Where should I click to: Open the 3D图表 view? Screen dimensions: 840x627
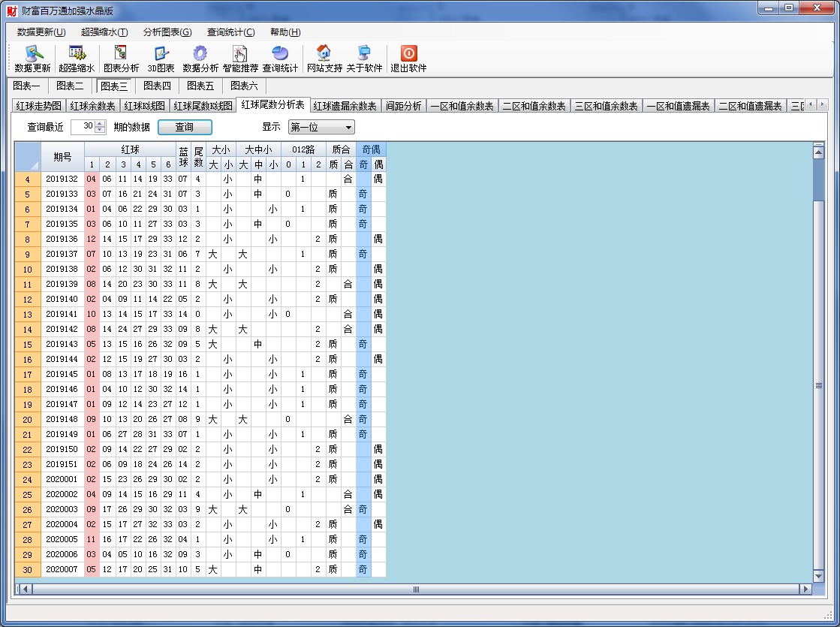tap(161, 59)
